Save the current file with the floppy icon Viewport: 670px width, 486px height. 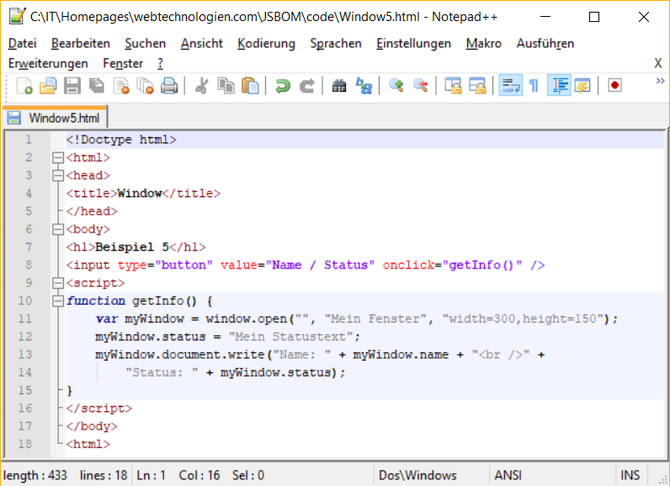[72, 86]
